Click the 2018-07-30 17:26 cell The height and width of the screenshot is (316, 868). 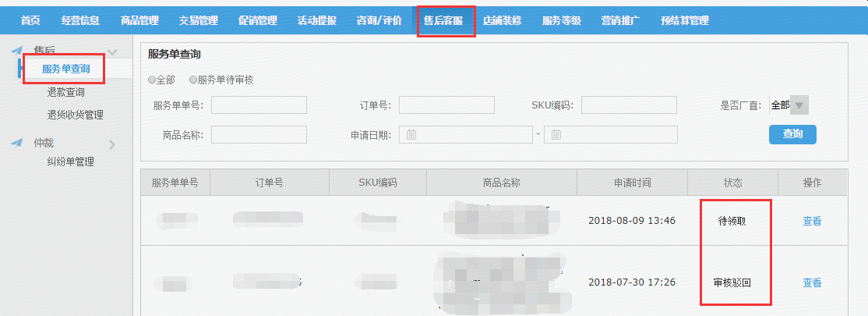pos(632,282)
